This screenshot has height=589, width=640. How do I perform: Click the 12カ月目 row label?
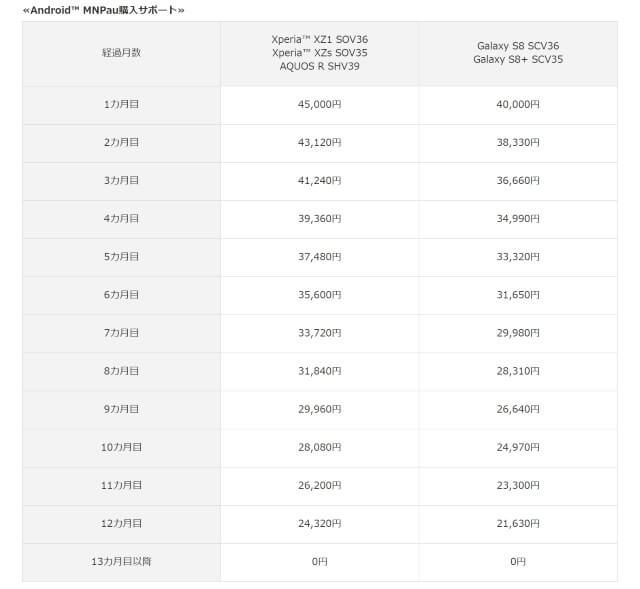[122, 523]
